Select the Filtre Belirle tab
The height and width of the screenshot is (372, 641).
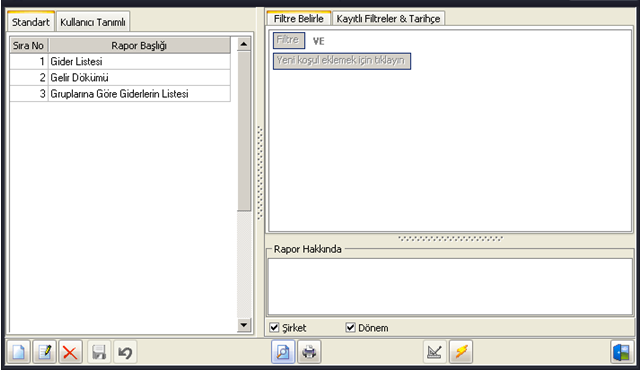tap(298, 18)
